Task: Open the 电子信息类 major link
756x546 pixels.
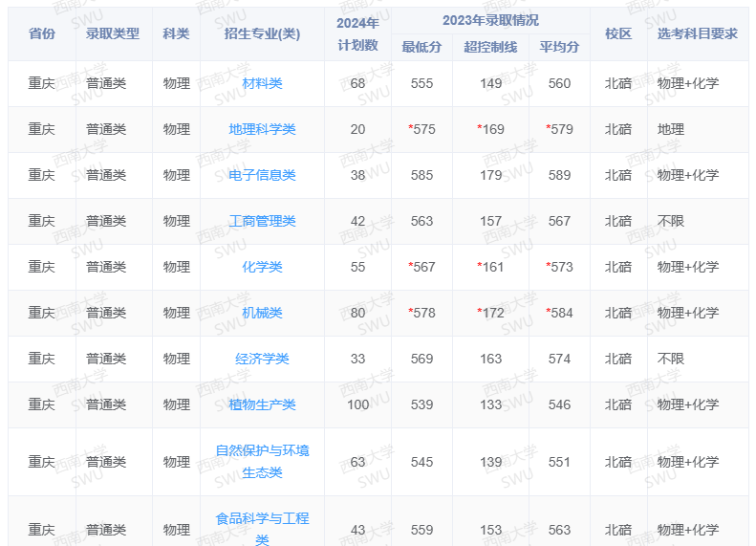Action: click(x=262, y=175)
